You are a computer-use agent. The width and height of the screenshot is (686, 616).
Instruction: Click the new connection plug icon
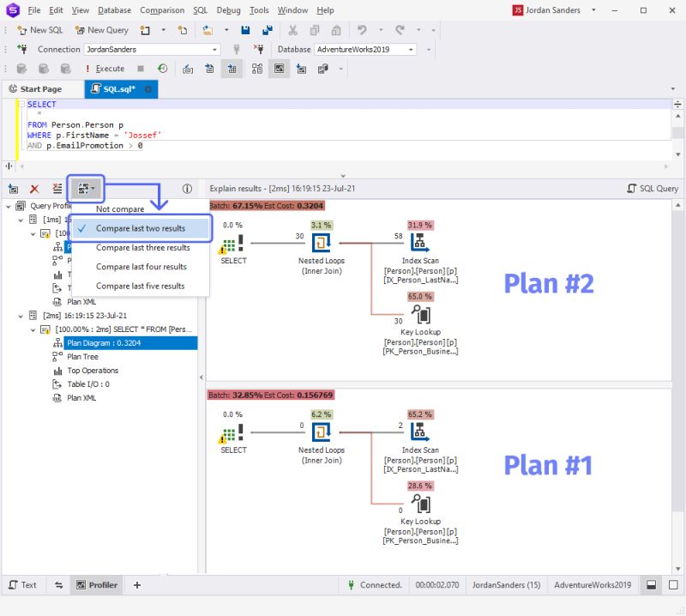click(x=22, y=50)
